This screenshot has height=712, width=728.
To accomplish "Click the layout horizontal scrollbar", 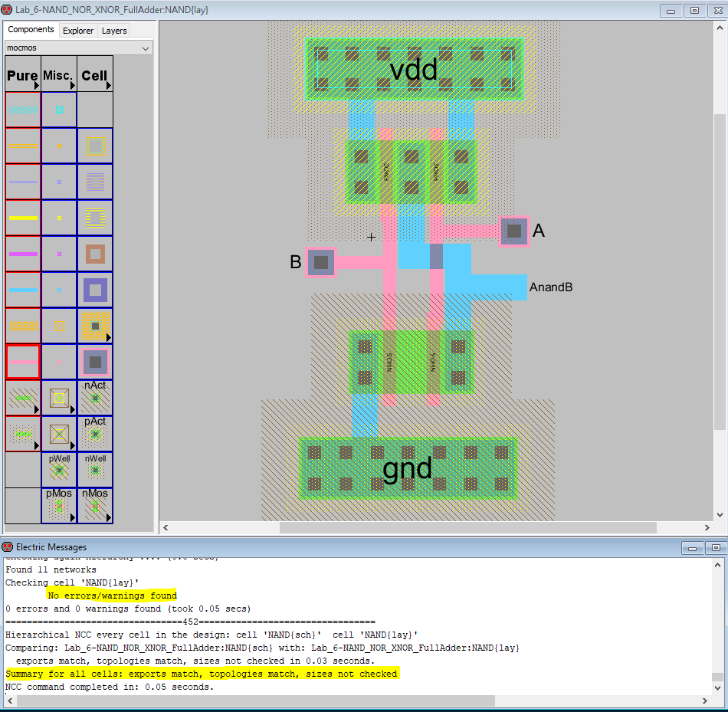I will tap(467, 528).
